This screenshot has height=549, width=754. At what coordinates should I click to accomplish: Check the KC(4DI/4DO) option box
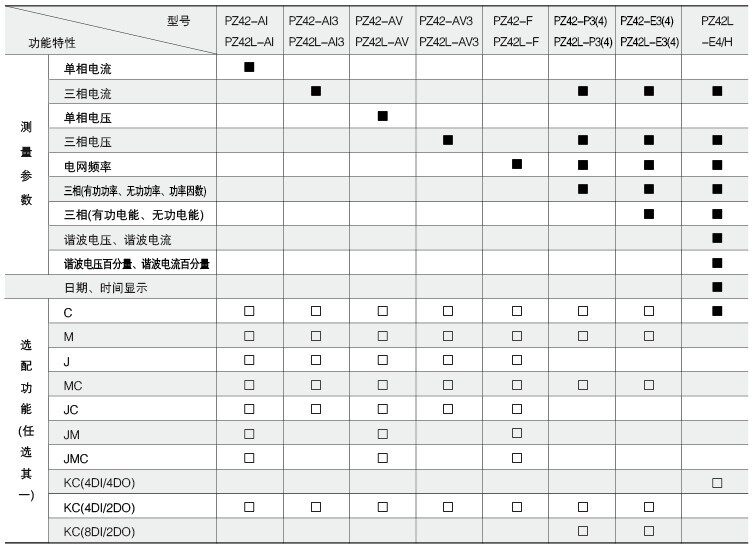(x=717, y=483)
